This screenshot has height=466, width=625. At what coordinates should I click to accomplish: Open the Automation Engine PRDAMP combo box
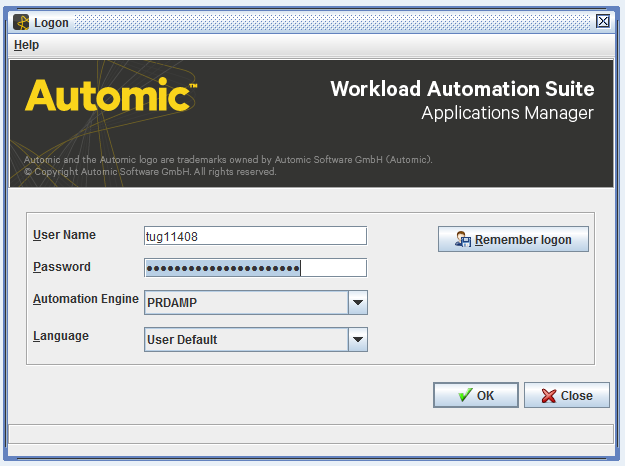click(256, 303)
